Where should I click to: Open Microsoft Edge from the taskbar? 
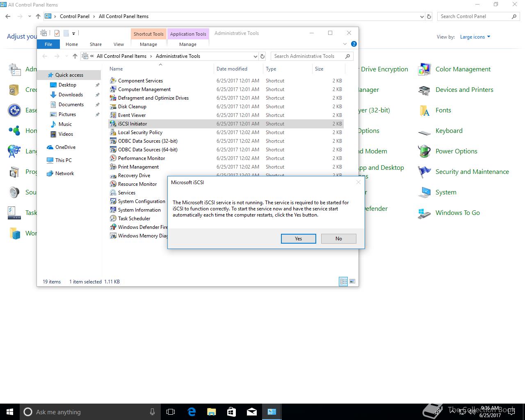(x=192, y=412)
